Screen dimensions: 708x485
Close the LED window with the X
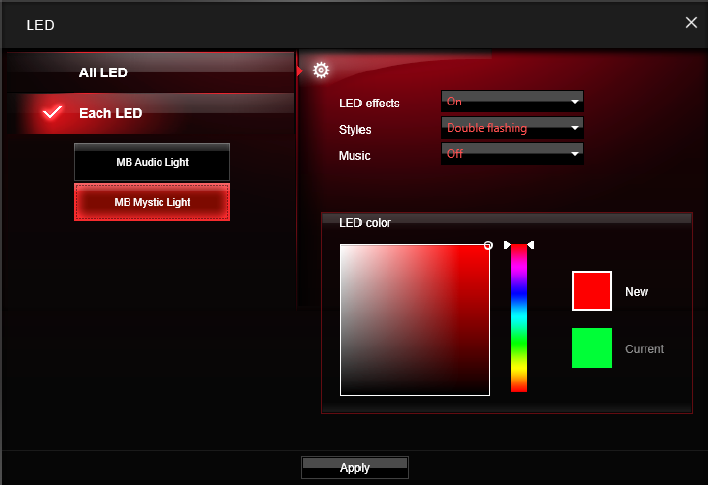point(691,22)
